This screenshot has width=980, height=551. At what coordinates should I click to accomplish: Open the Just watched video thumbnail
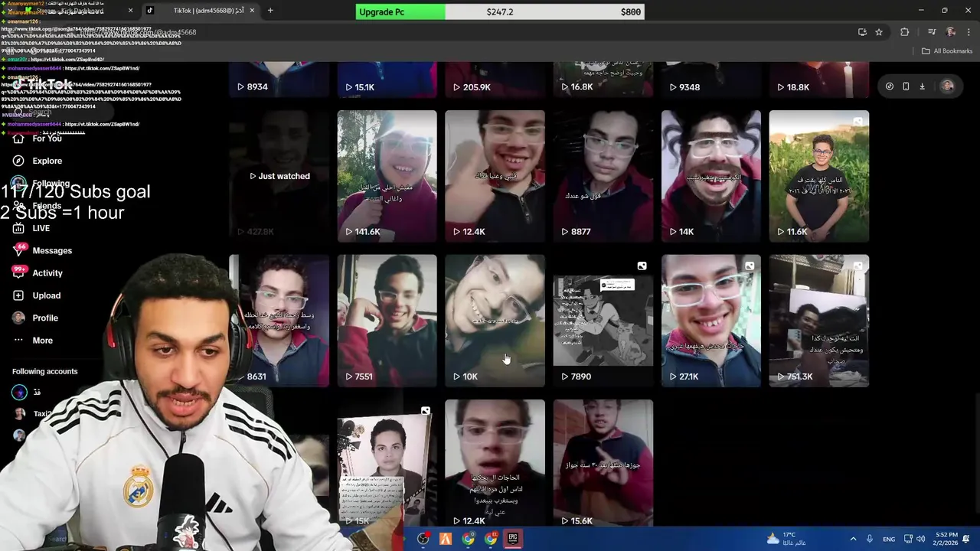click(279, 176)
